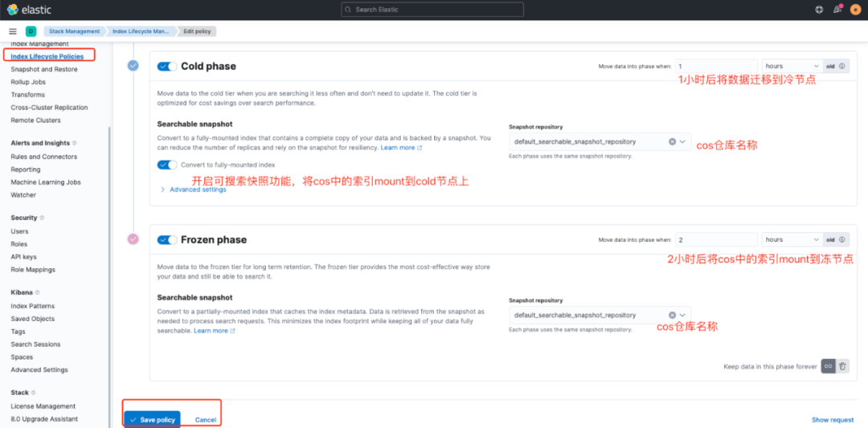Expand Advanced settings in Cold phase
The height and width of the screenshot is (428, 868).
[x=197, y=190]
